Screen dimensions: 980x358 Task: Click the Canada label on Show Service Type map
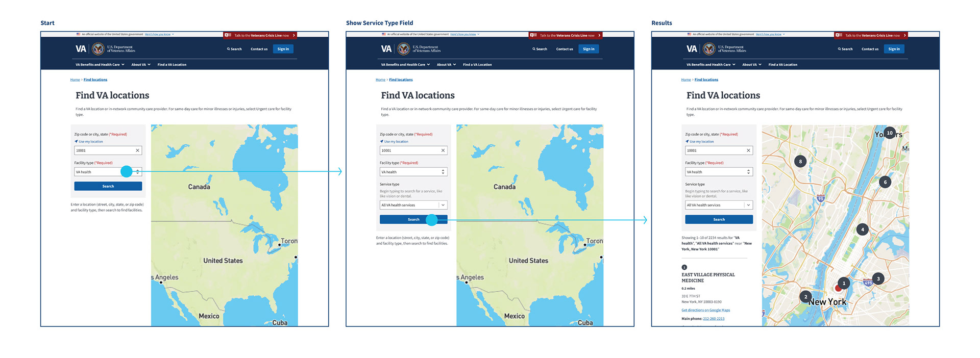(x=504, y=187)
